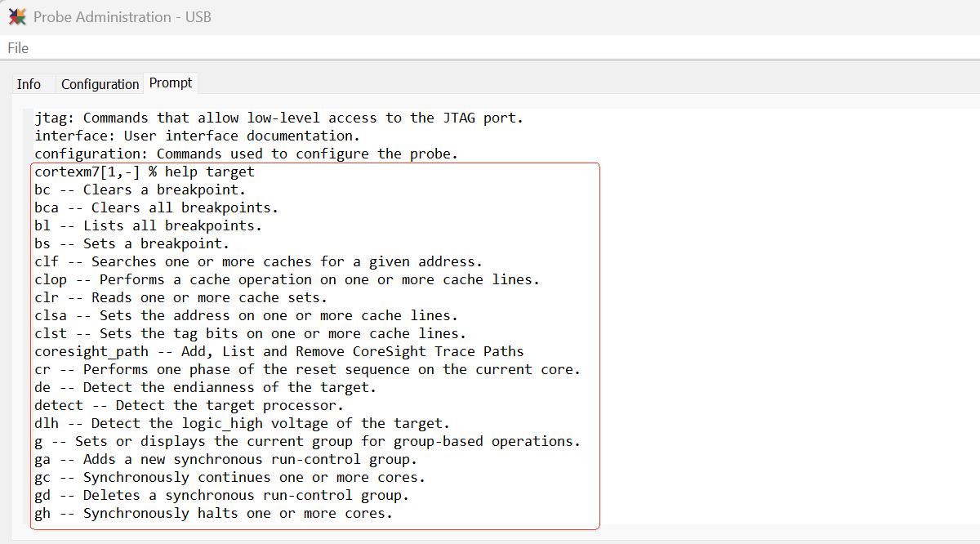Click the 'bs -- Sets a breakpoint' line
Image resolution: width=980 pixels, height=544 pixels.
(131, 244)
